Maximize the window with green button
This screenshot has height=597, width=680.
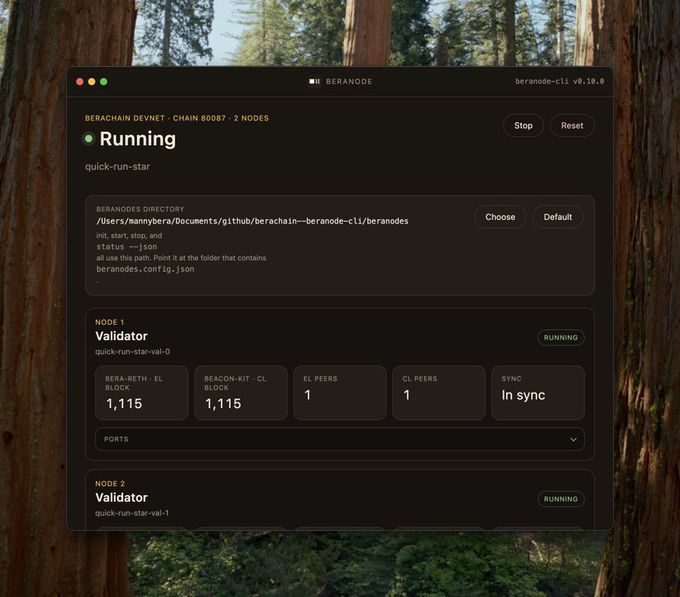pyautogui.click(x=104, y=82)
